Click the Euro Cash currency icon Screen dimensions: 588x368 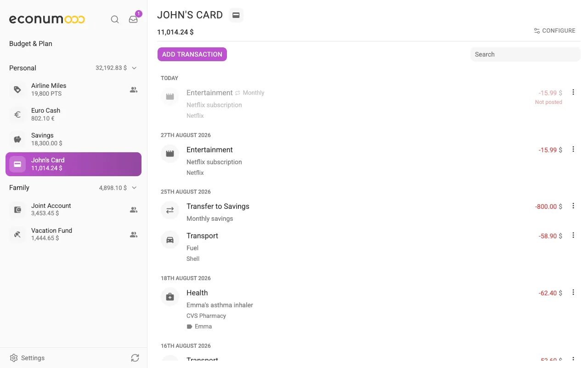[17, 115]
